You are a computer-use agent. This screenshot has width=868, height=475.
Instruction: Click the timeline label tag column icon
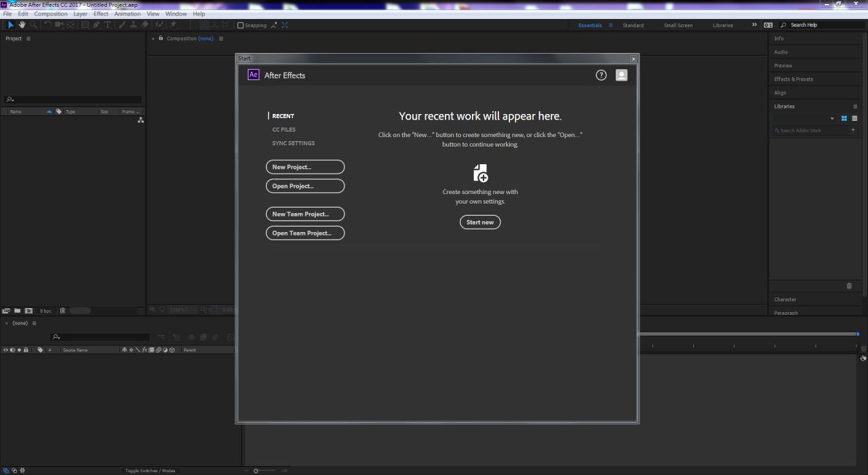tap(40, 350)
